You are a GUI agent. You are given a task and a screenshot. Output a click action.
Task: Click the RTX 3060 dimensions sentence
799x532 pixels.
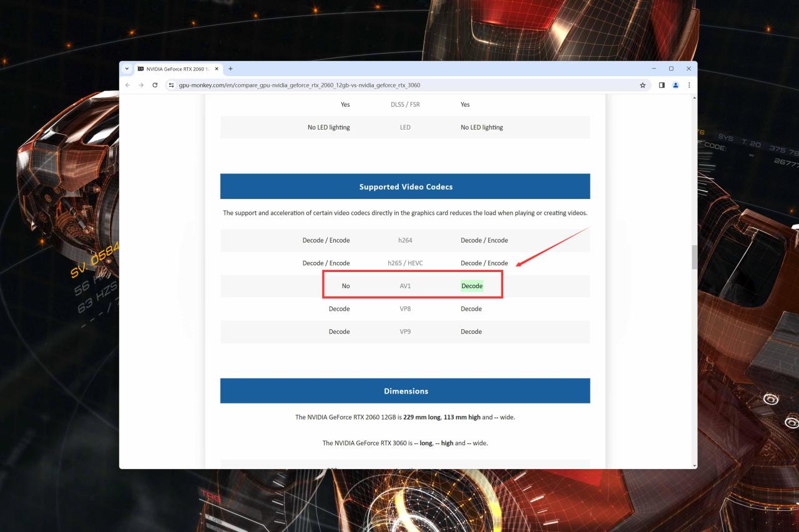coord(405,443)
